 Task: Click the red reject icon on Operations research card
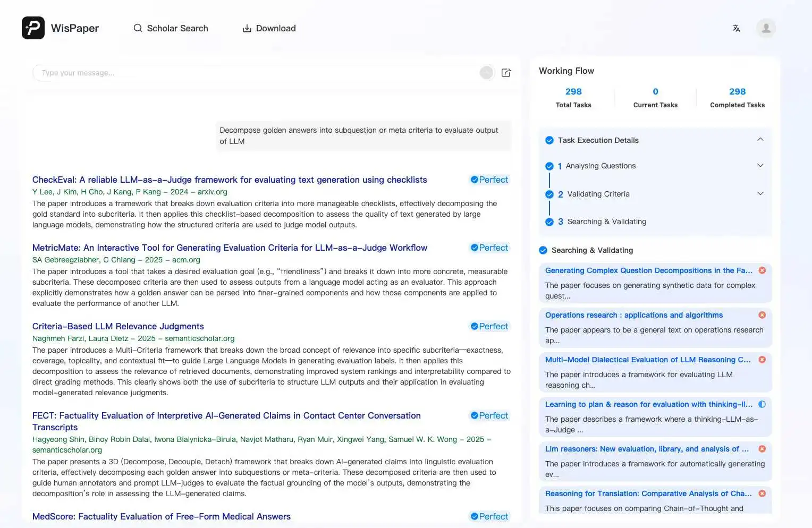pos(762,315)
